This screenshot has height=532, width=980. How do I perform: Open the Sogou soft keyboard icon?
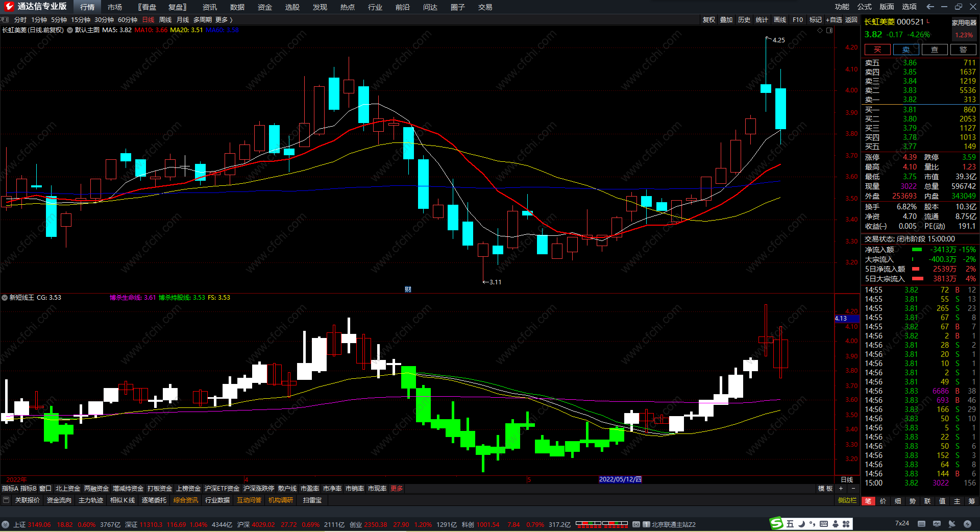pos(824,524)
